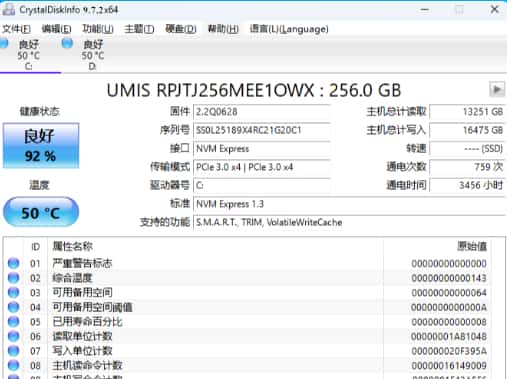Viewport: 507px width, 379px height.
Task: Open the 语言(L)(Language) menu
Action: [x=289, y=29]
